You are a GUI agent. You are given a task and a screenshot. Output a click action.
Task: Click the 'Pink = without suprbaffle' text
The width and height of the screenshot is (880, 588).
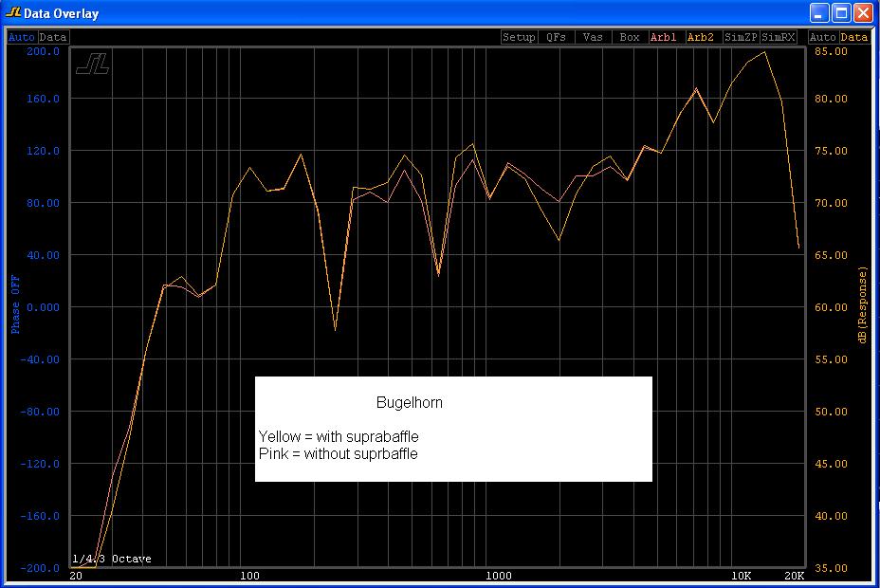(x=338, y=454)
